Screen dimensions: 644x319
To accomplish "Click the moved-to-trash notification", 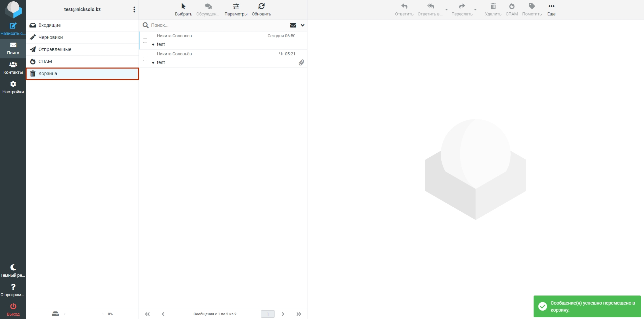I will pyautogui.click(x=587, y=306).
